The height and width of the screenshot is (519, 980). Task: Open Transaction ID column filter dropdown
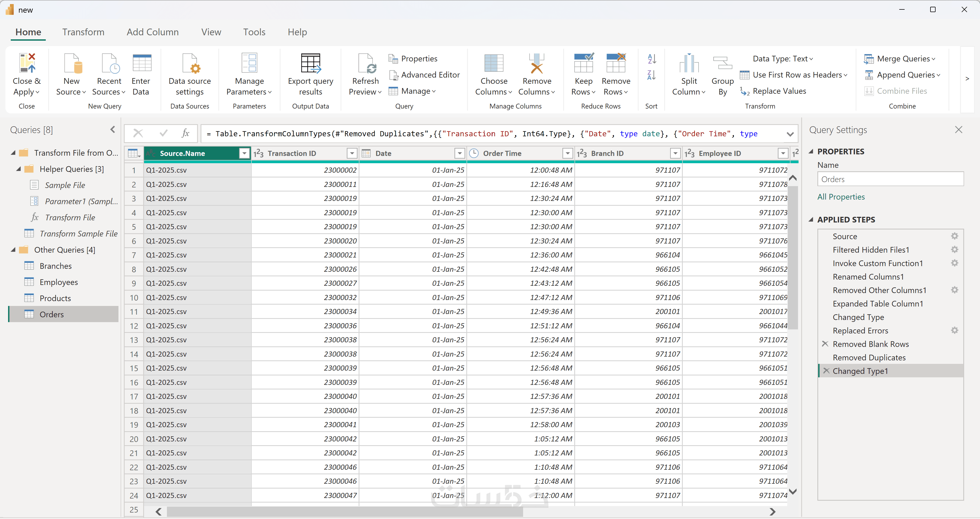tap(352, 153)
